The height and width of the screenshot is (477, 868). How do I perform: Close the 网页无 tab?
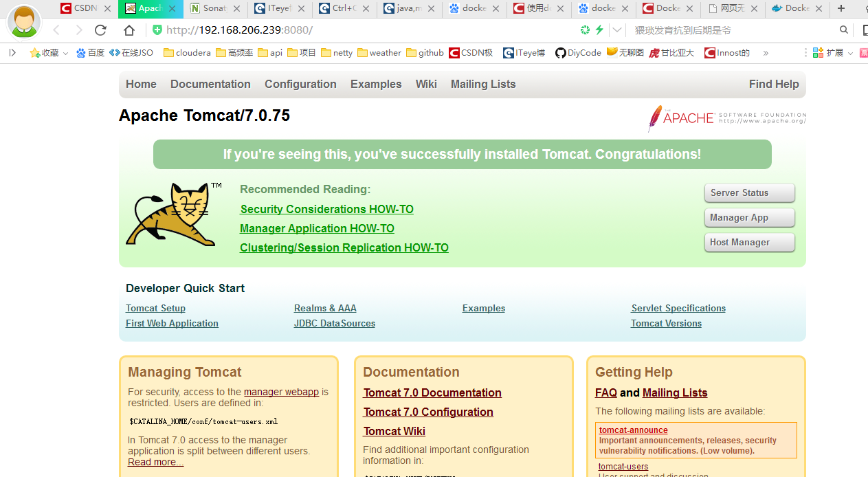click(x=754, y=9)
